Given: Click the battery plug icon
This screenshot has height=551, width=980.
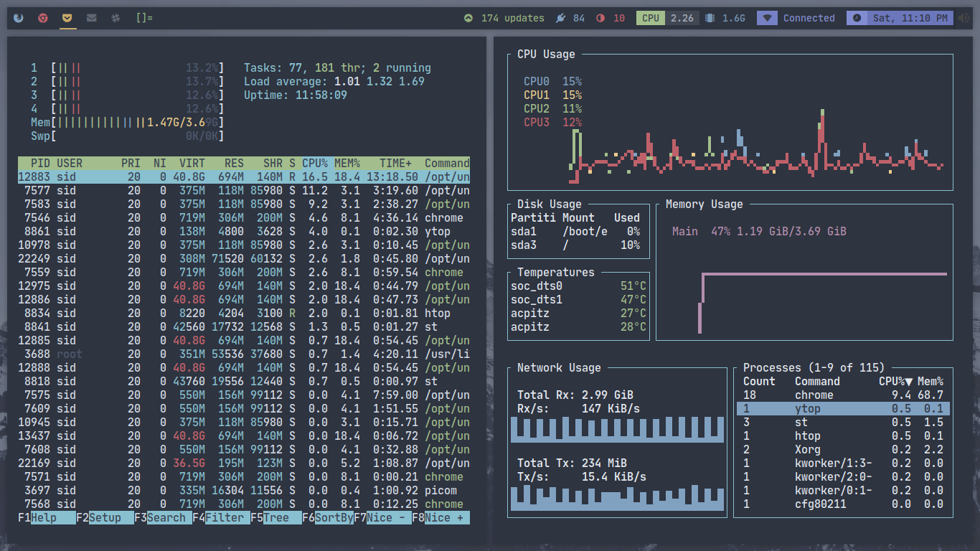Looking at the screenshot, I should click(x=560, y=18).
